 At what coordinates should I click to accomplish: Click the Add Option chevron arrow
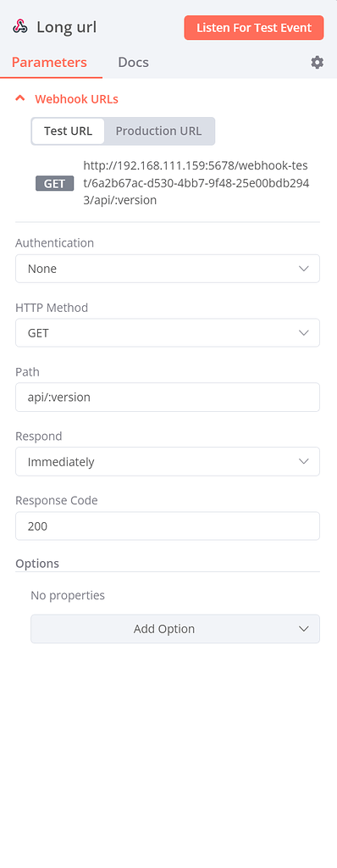[303, 629]
